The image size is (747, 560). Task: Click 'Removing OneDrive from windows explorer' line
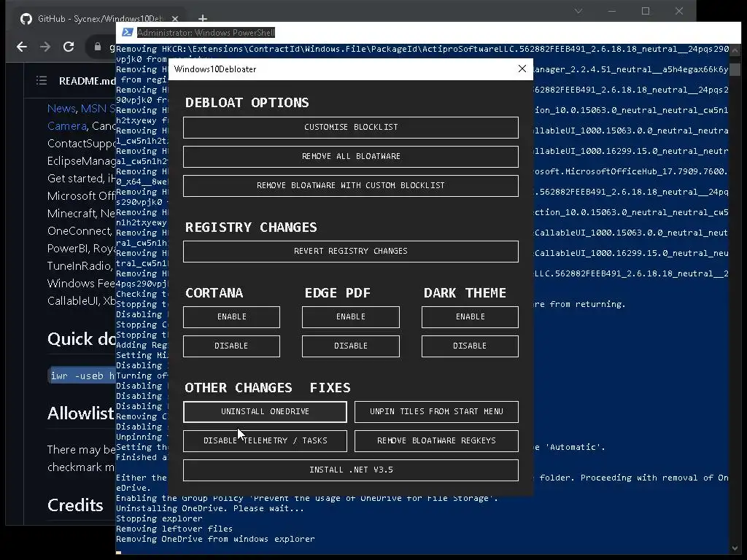[x=215, y=539]
